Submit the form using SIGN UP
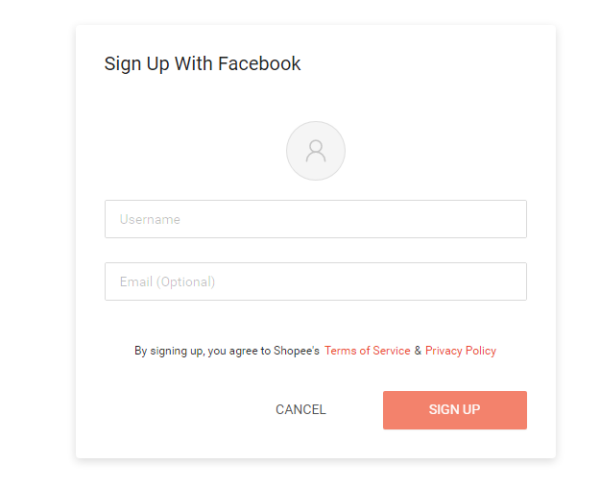 pyautogui.click(x=454, y=410)
